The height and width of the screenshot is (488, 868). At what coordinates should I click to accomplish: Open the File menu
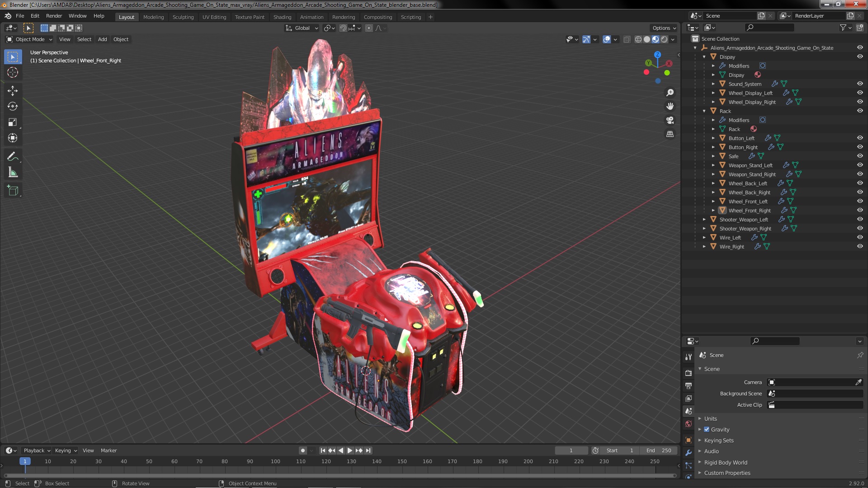pyautogui.click(x=20, y=16)
